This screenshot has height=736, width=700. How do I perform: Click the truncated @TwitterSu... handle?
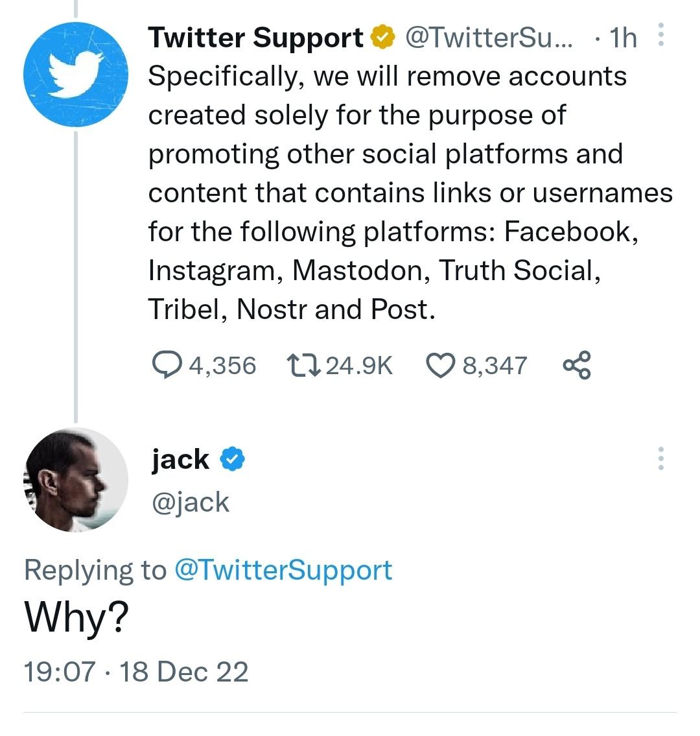(x=489, y=38)
